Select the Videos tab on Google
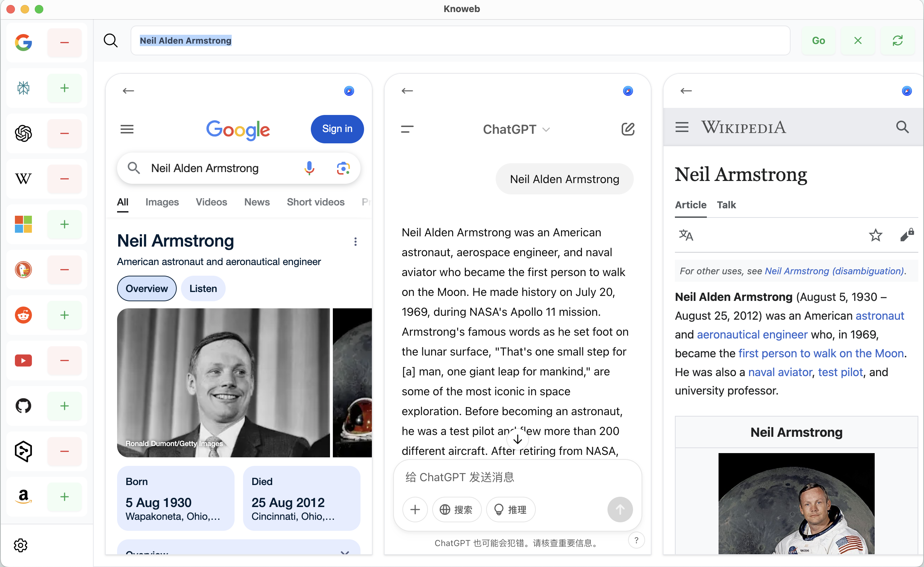 211,202
